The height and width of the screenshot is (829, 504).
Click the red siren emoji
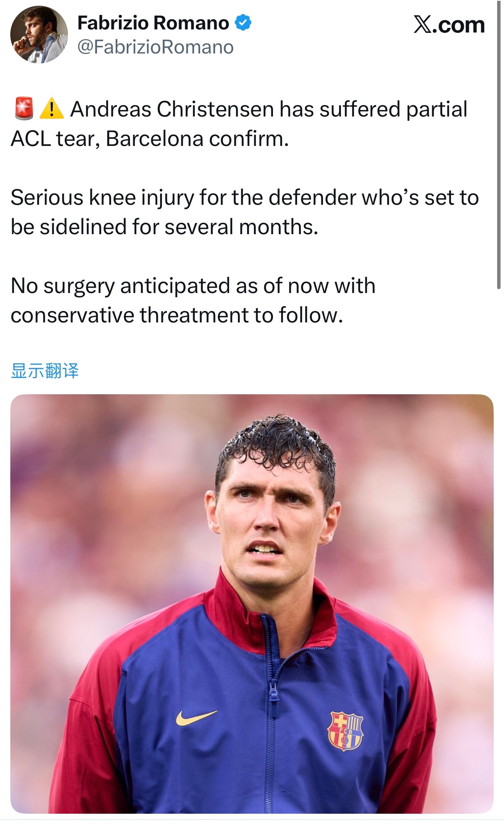pyautogui.click(x=24, y=109)
